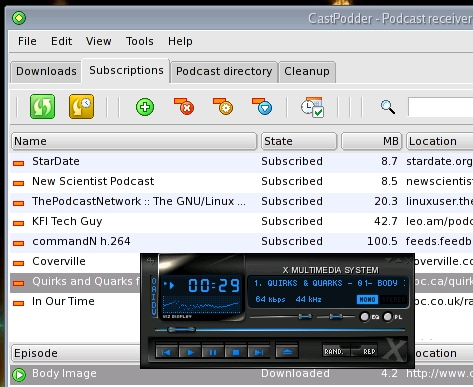473x387 pixels.
Task: Open the View menu
Action: click(x=98, y=41)
